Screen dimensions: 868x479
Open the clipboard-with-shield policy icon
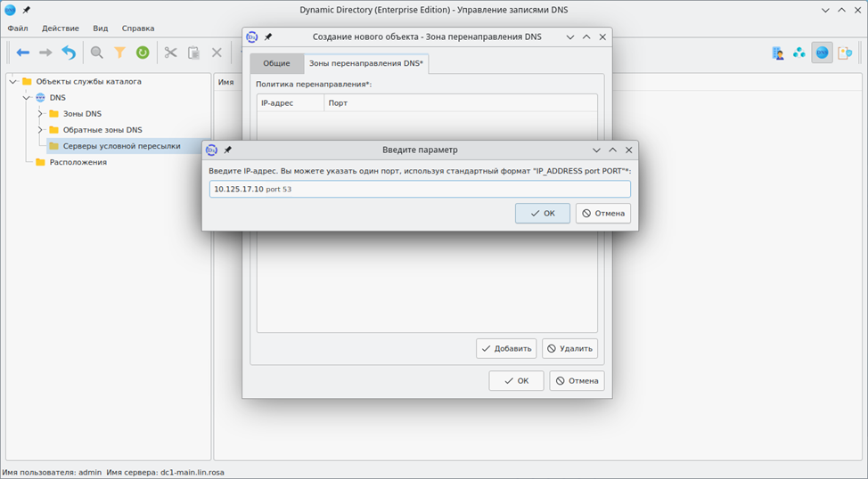coord(845,53)
